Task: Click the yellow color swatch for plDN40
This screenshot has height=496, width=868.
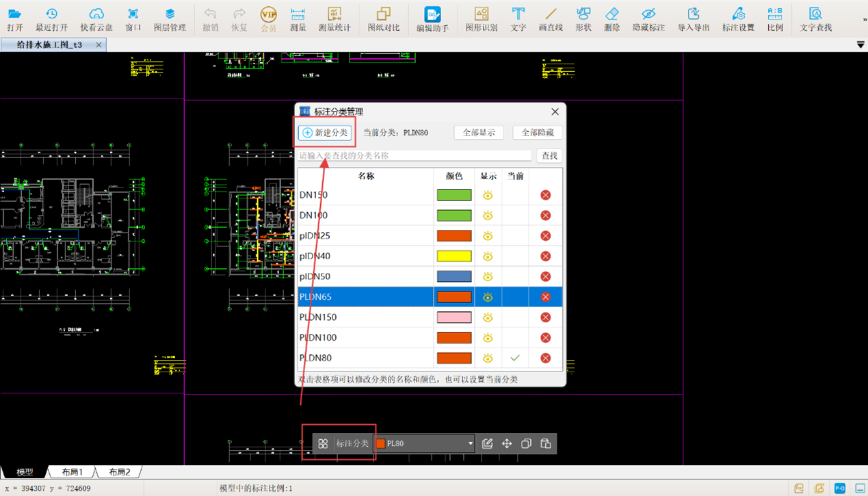Action: pyautogui.click(x=454, y=257)
